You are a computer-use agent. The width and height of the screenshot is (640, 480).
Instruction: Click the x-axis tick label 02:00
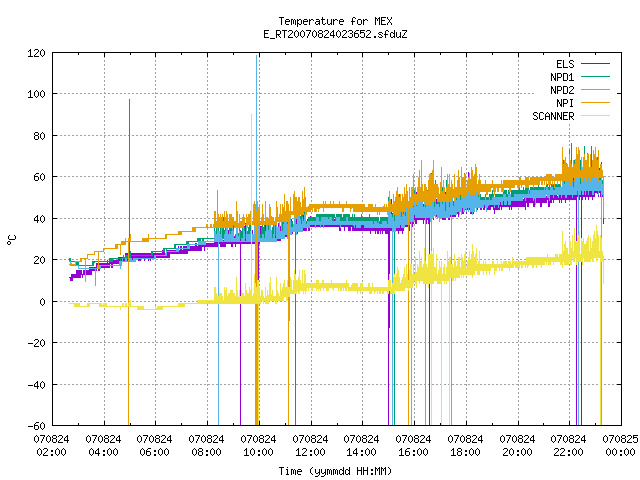(51, 452)
